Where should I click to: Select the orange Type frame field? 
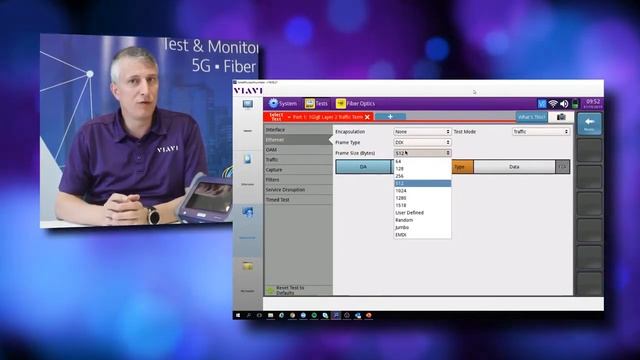462,167
